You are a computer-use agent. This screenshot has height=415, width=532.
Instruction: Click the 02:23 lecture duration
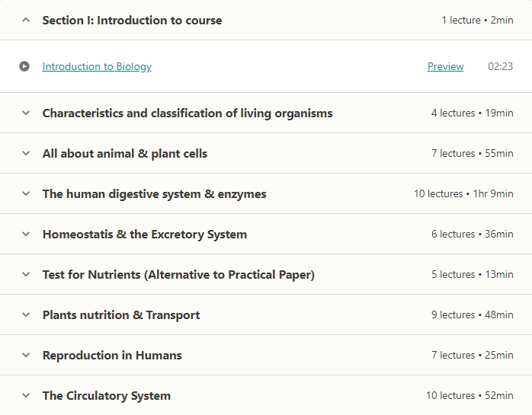click(x=501, y=66)
